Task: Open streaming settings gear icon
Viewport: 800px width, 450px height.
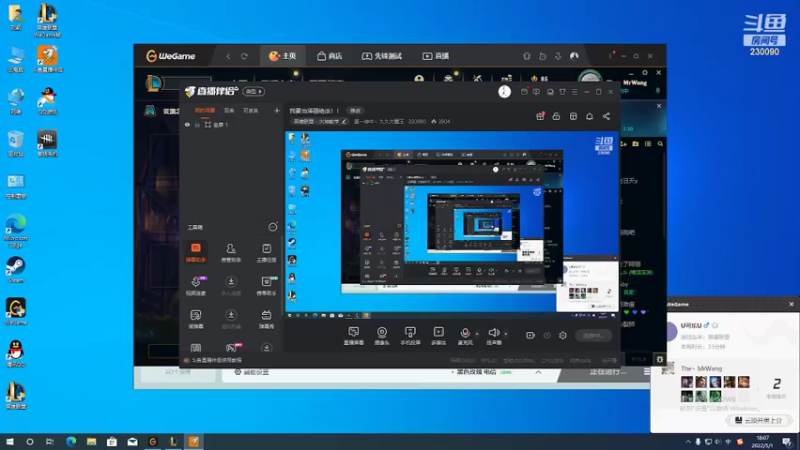Action: point(563,335)
